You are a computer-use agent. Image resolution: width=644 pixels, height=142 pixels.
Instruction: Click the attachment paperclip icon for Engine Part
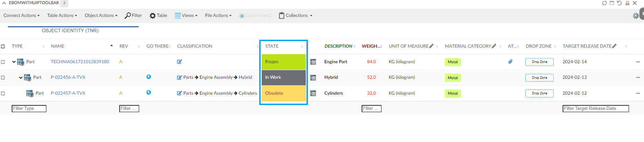(510, 61)
